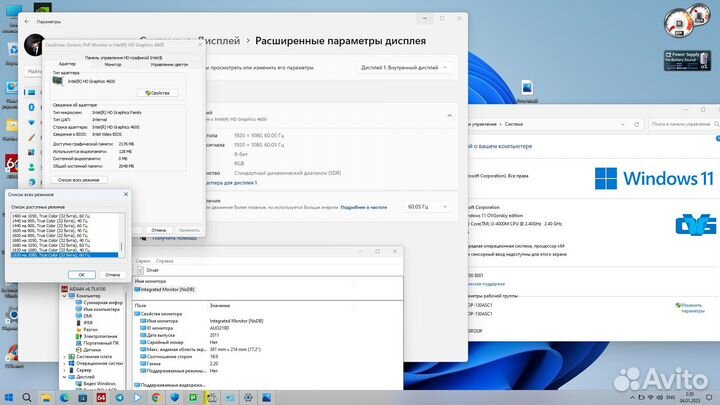This screenshot has height=405, width=720.
Task: Open the 60.05 Гц refresh rate dropdown
Action: point(427,207)
